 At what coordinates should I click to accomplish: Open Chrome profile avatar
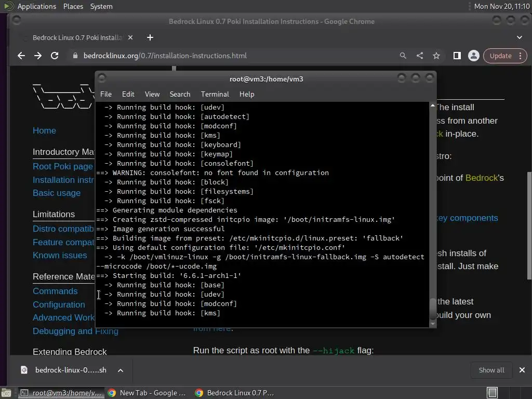[474, 56]
